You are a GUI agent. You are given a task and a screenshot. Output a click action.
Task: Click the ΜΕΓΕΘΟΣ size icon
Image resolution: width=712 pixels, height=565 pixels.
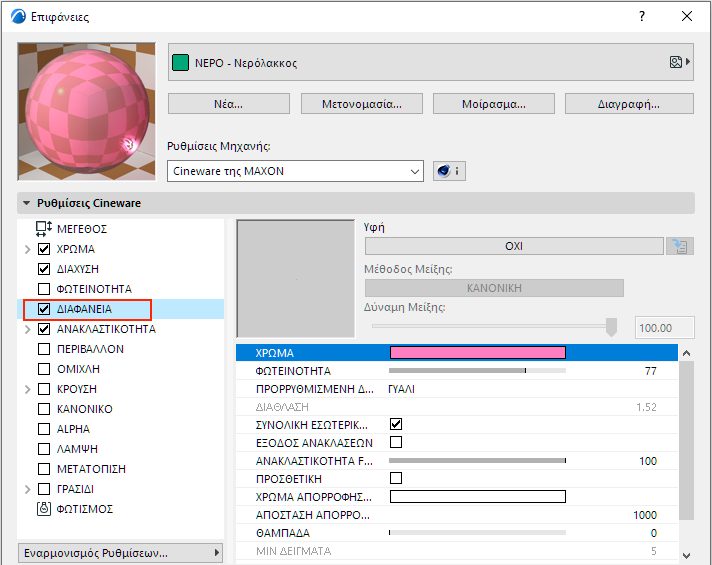click(44, 229)
